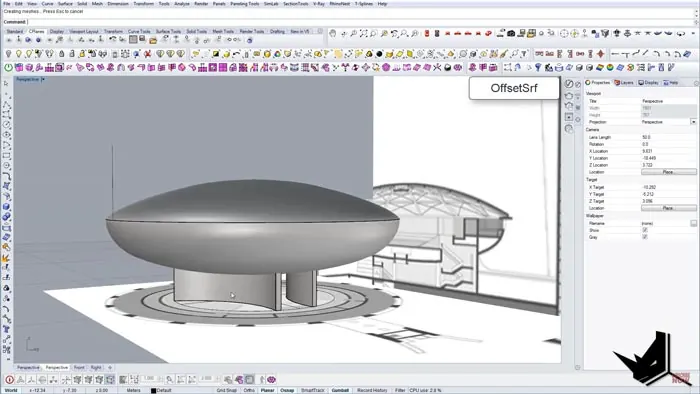This screenshot has width=700, height=394.
Task: Click the first light bulb Hide icon
Action: pos(8,54)
